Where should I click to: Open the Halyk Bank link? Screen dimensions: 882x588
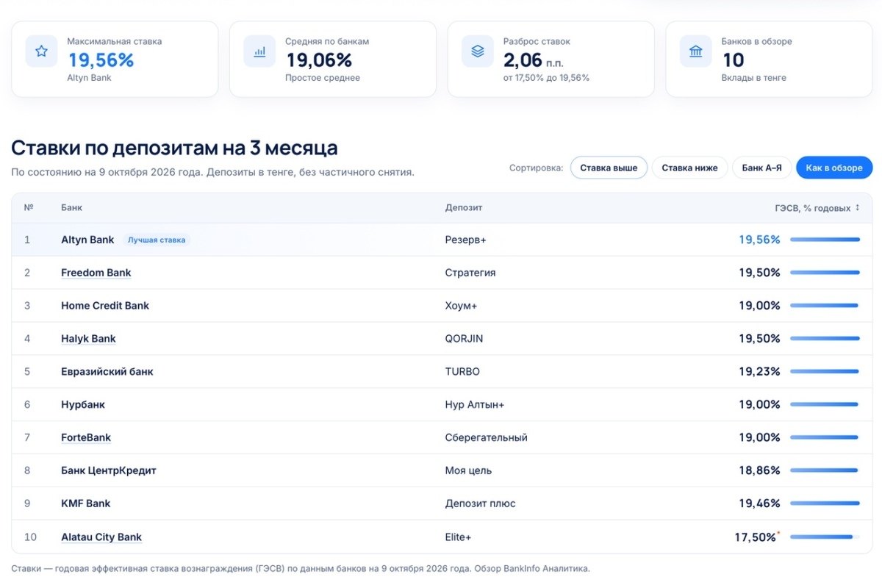click(x=88, y=339)
